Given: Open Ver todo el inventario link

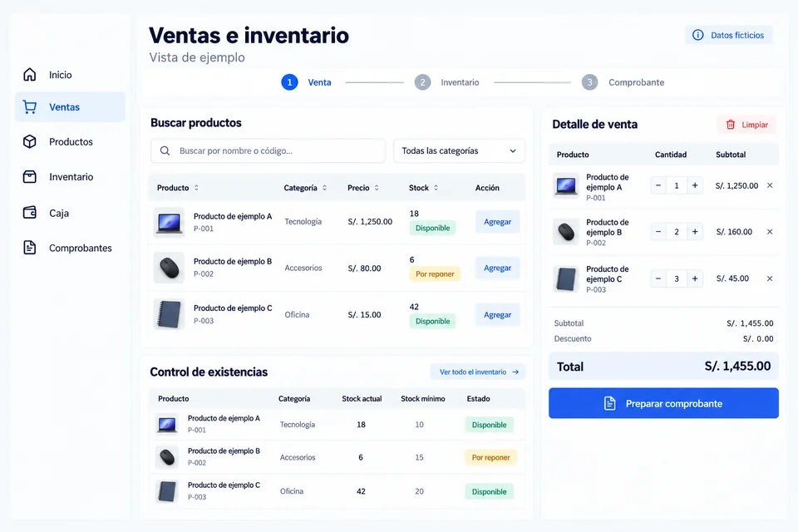Looking at the screenshot, I should click(x=479, y=372).
